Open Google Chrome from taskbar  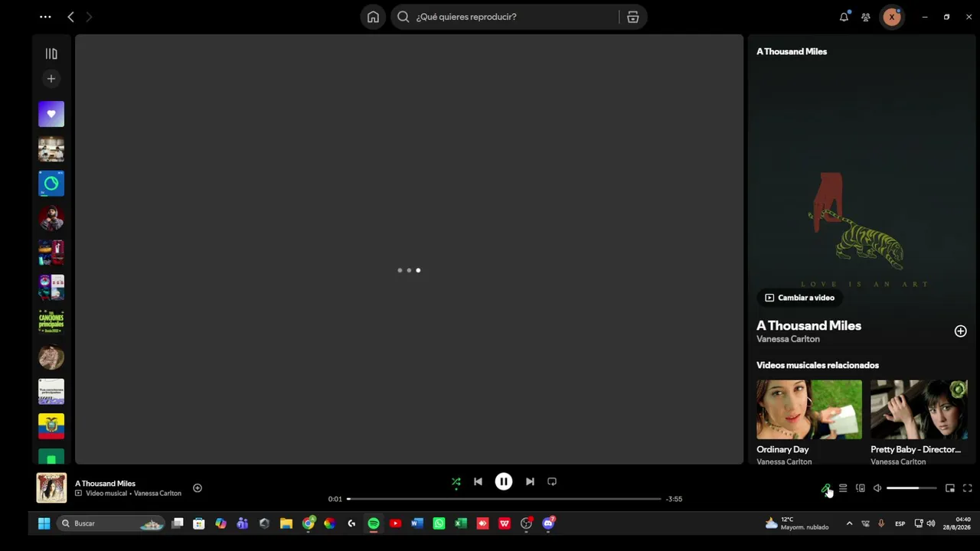[309, 523]
